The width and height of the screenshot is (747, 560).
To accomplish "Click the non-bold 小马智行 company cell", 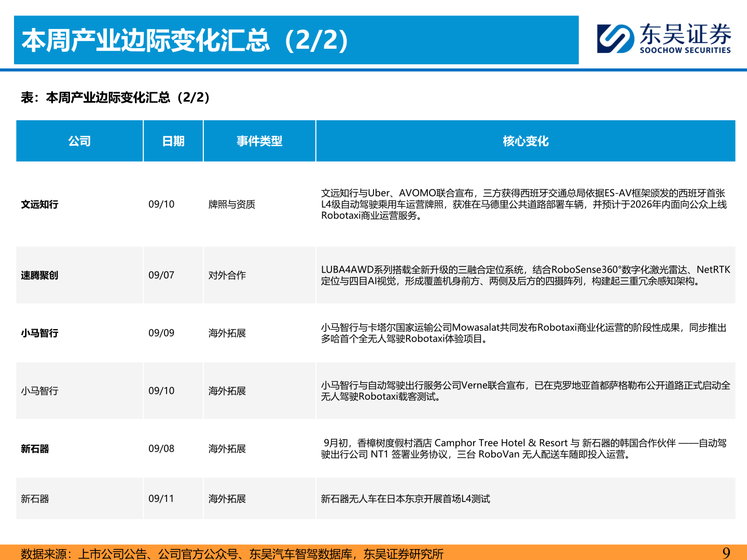I will [39, 391].
